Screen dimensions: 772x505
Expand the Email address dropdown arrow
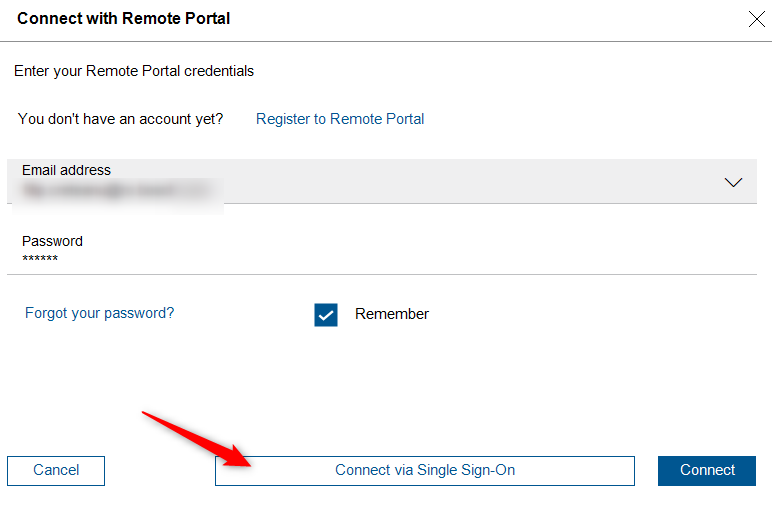pos(733,182)
